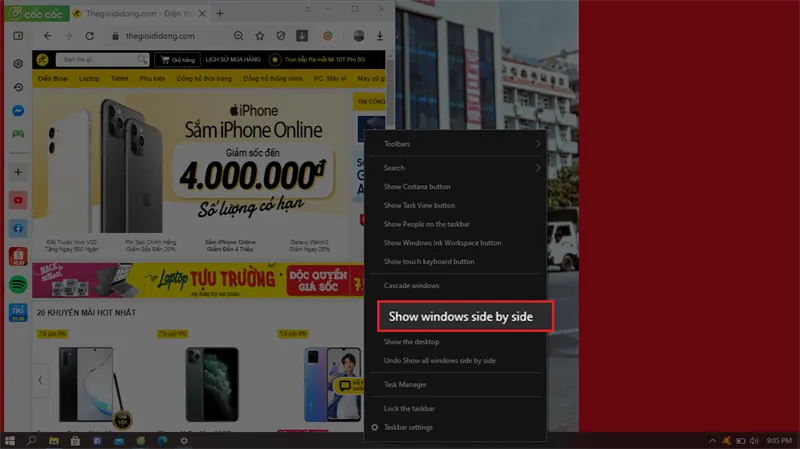Click the thegioididong.com address bar
This screenshot has width=800, height=449.
tap(160, 36)
